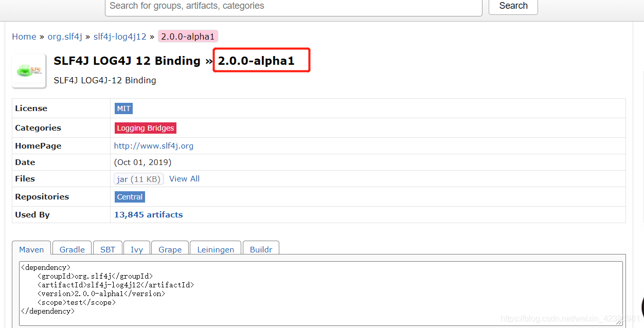Navigate to the org.slf4j group link
644x328 pixels.
[x=65, y=37]
